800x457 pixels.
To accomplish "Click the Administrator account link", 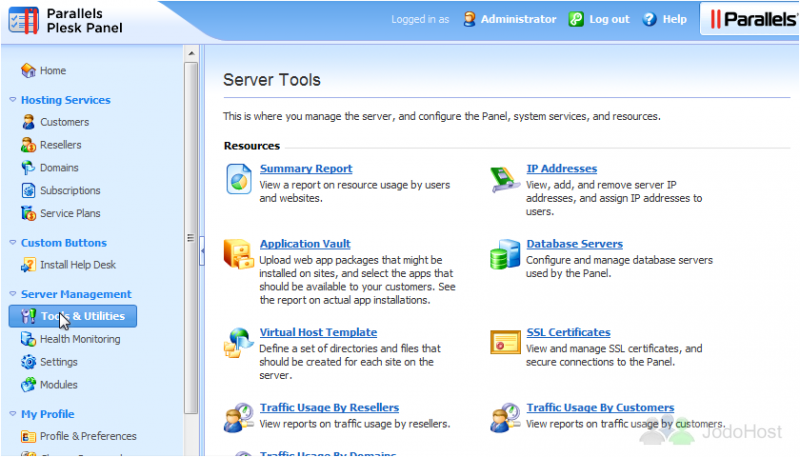I will pos(517,19).
